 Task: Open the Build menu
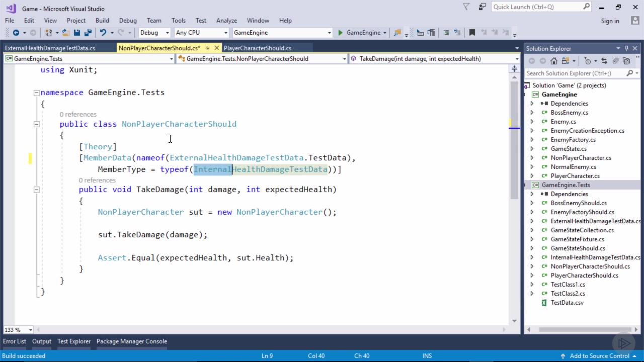coord(102,21)
